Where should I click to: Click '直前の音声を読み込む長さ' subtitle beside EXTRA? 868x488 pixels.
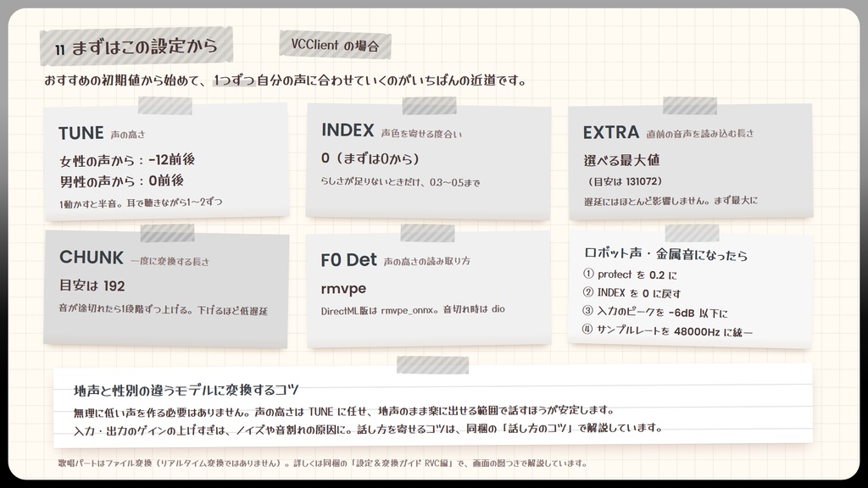click(x=700, y=133)
